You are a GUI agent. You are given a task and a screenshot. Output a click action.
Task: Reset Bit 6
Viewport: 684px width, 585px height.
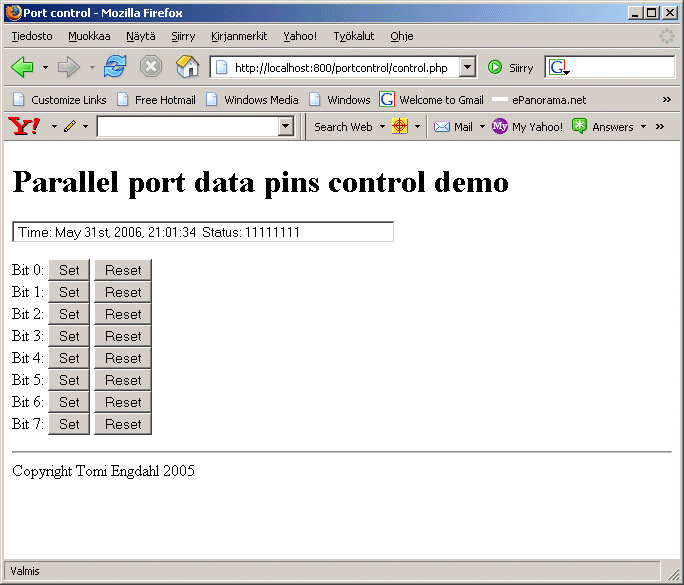click(123, 402)
